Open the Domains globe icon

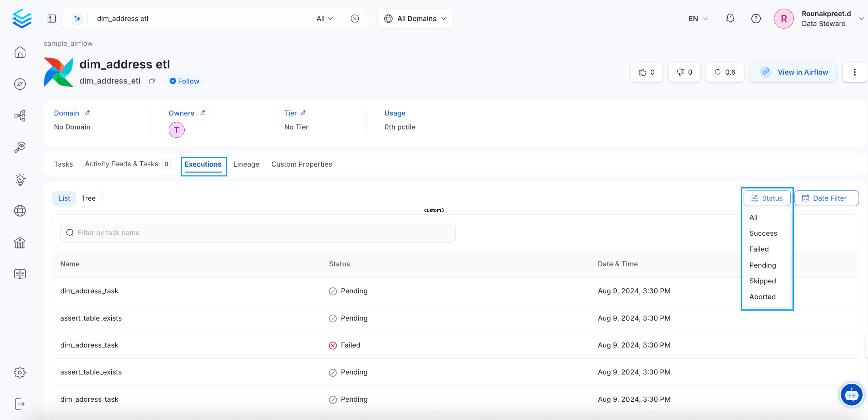(x=20, y=211)
